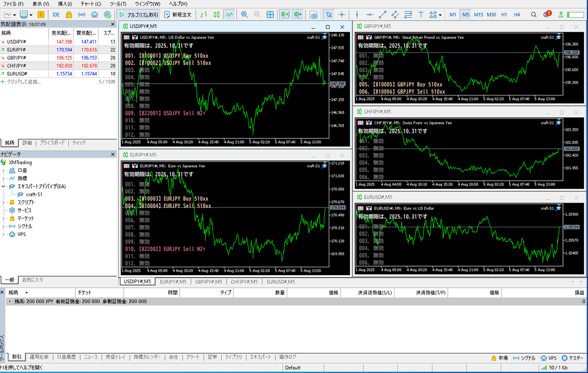
Task: Switch to the EURJPY#,M5 chart tab
Action: tap(173, 281)
